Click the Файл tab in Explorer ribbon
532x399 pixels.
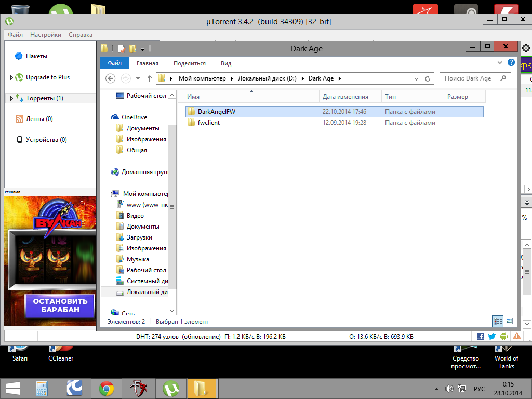(x=115, y=63)
